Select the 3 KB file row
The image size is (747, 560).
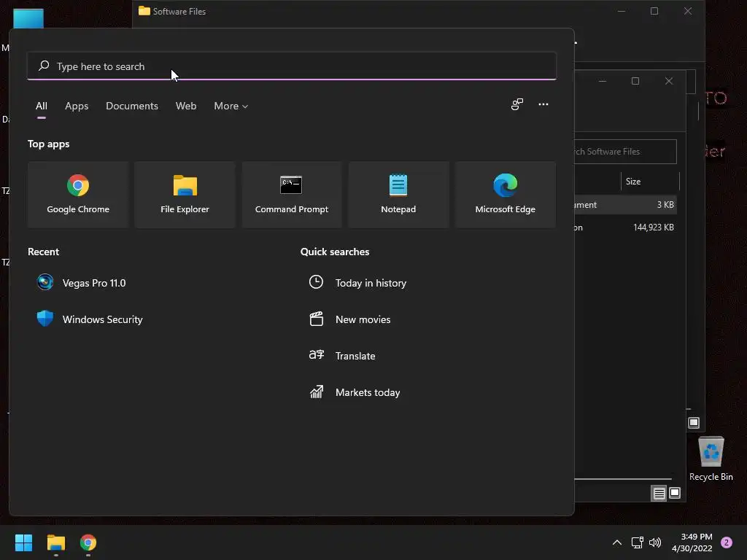point(626,205)
